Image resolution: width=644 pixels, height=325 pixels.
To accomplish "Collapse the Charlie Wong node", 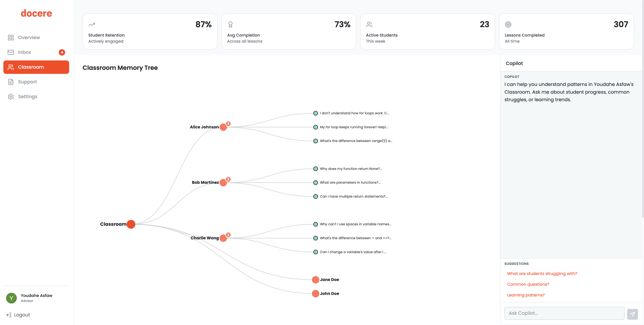I will pyautogui.click(x=223, y=238).
